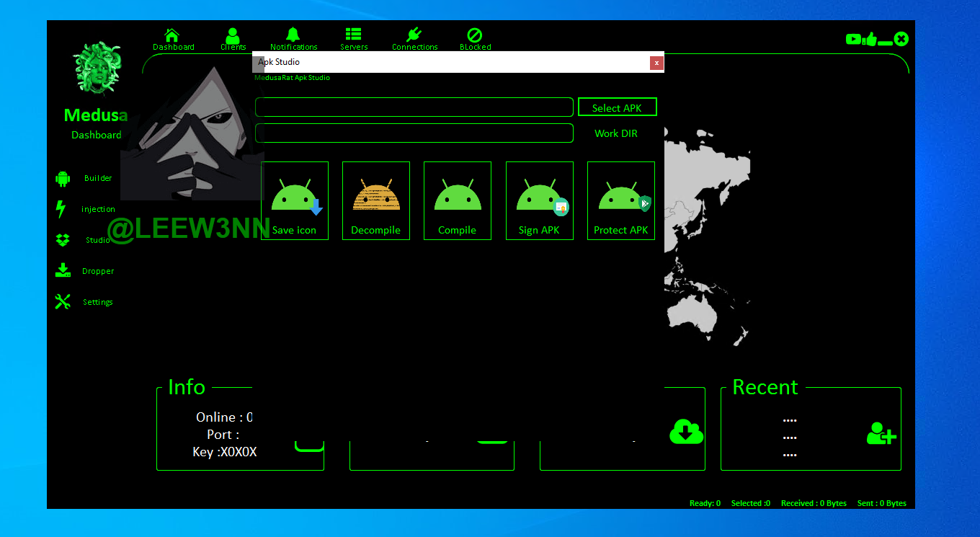Click the add-user icon in Recent panel
This screenshot has height=537, width=980.
[x=881, y=433]
